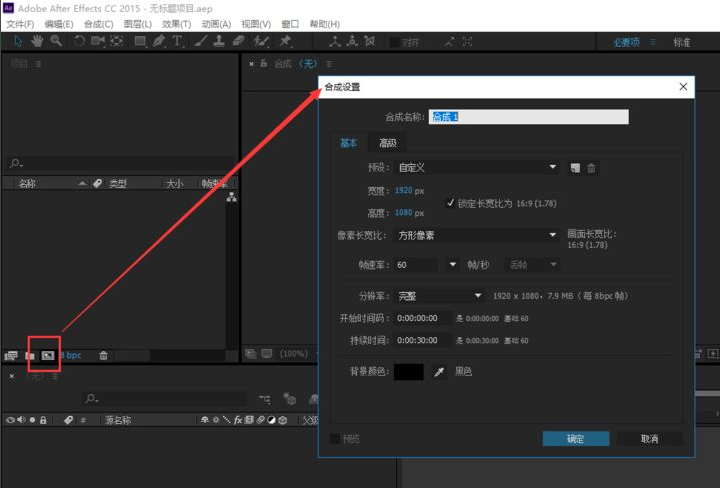This screenshot has height=488, width=720.
Task: Open the 合成(C) menu
Action: click(x=98, y=24)
